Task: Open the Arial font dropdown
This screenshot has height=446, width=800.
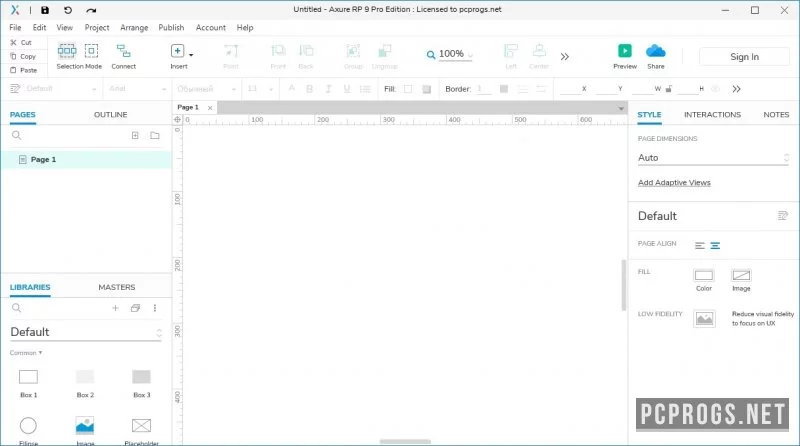Action: [137, 89]
